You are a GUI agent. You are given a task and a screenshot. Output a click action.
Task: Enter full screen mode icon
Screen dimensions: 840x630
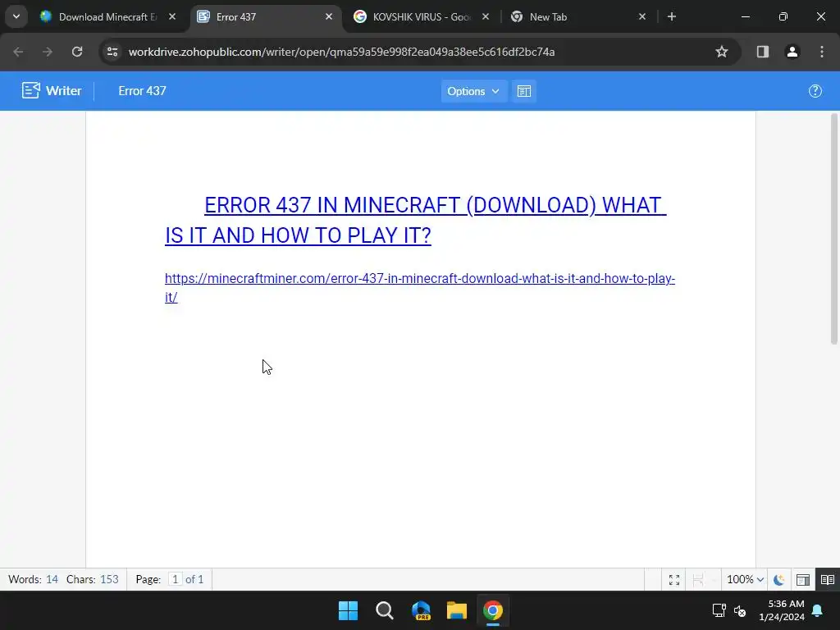click(x=674, y=580)
